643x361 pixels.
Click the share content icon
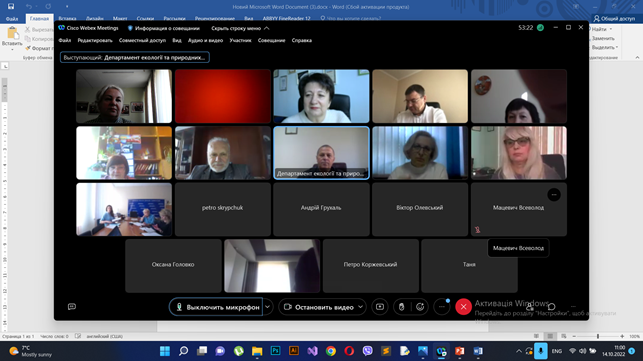[x=380, y=307]
